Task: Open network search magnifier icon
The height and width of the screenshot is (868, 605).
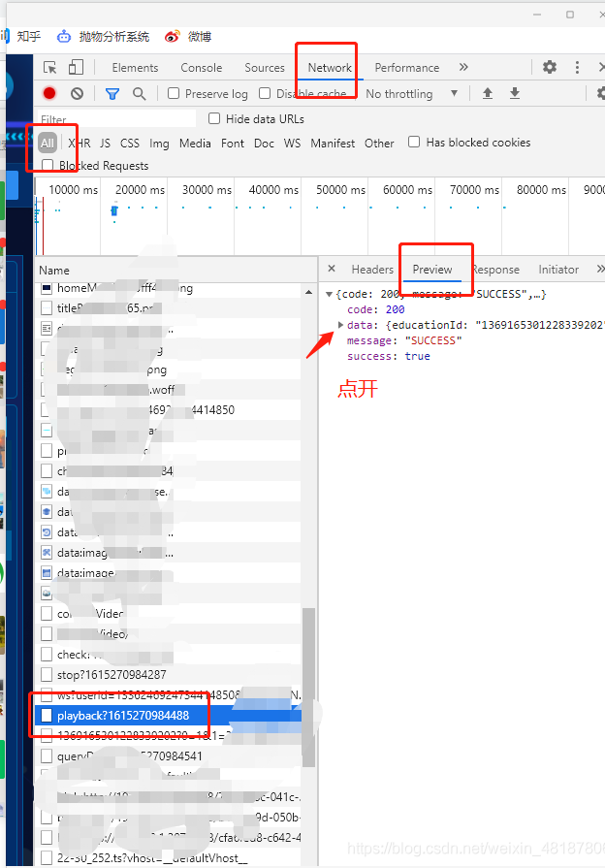Action: tap(140, 93)
